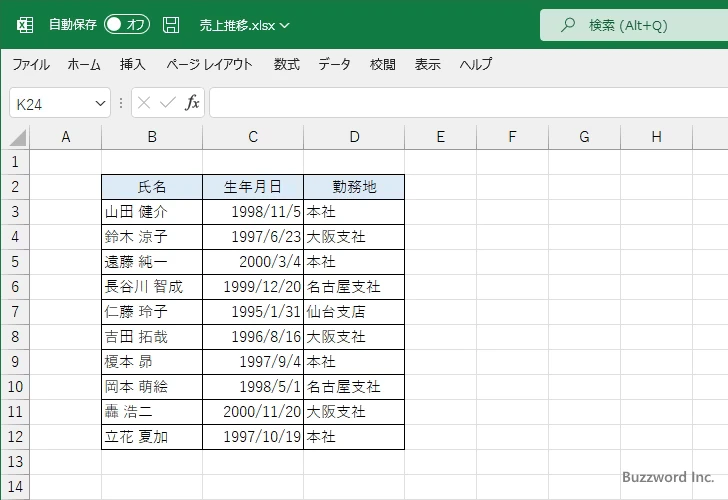728x500 pixels.
Task: Click the 生年月日 header cell
Action: (x=253, y=187)
